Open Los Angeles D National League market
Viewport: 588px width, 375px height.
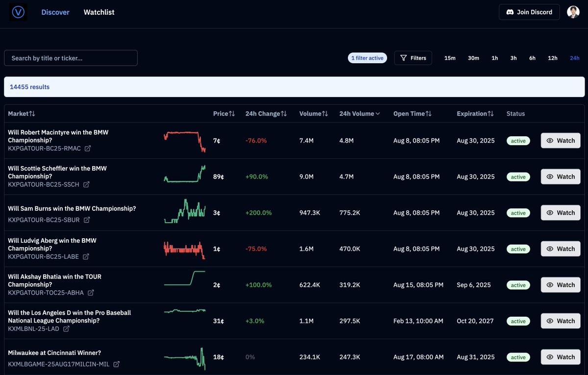(x=70, y=317)
